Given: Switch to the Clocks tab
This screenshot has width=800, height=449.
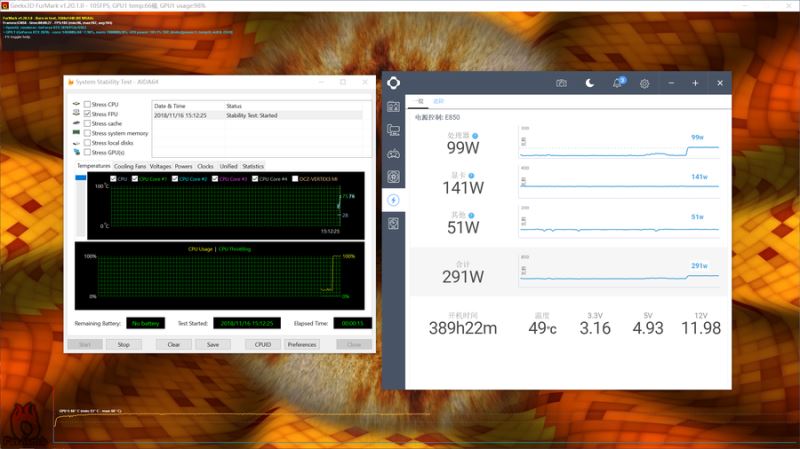Looking at the screenshot, I should [205, 166].
